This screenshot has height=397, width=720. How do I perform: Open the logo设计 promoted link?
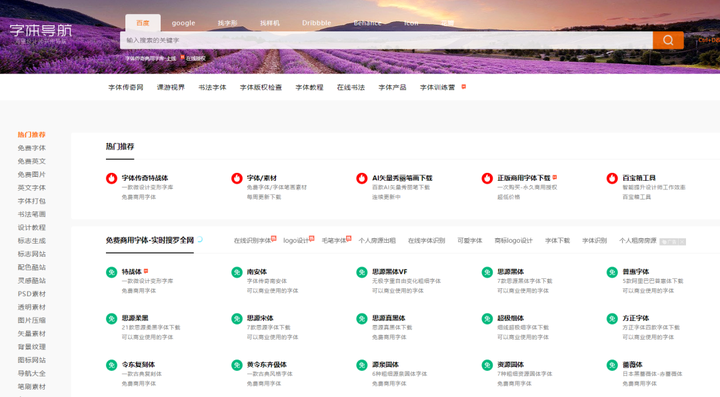pos(296,240)
